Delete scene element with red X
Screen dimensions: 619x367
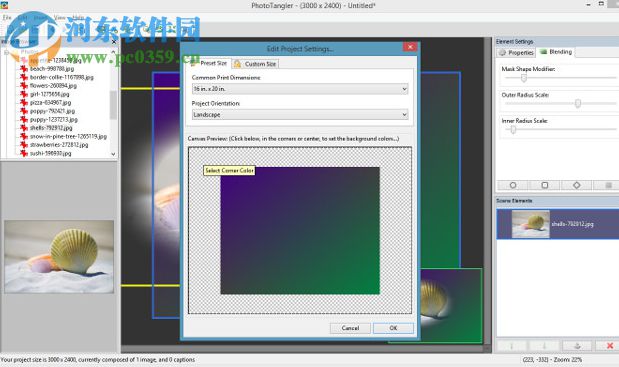click(x=610, y=346)
